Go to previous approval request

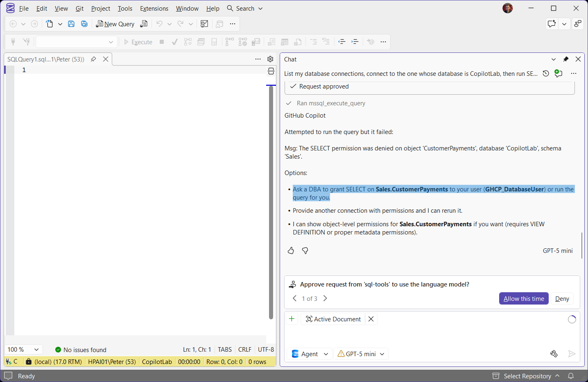pos(294,298)
